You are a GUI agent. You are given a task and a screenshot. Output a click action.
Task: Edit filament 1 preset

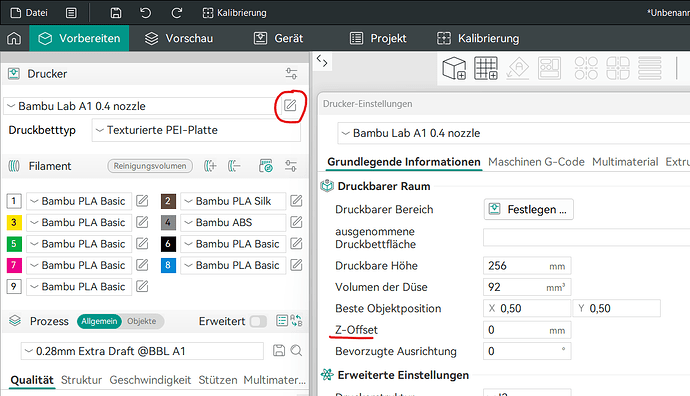coord(142,201)
